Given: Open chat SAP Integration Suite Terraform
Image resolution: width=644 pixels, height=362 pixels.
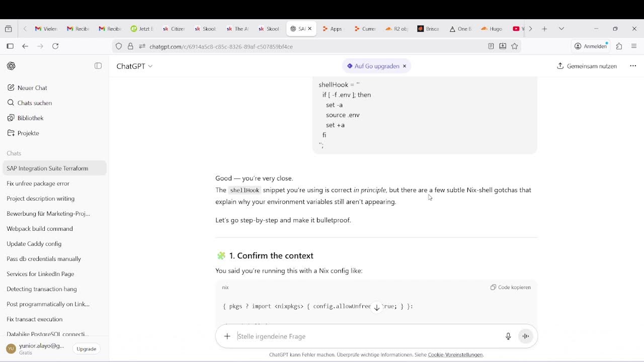Looking at the screenshot, I should click(54, 168).
